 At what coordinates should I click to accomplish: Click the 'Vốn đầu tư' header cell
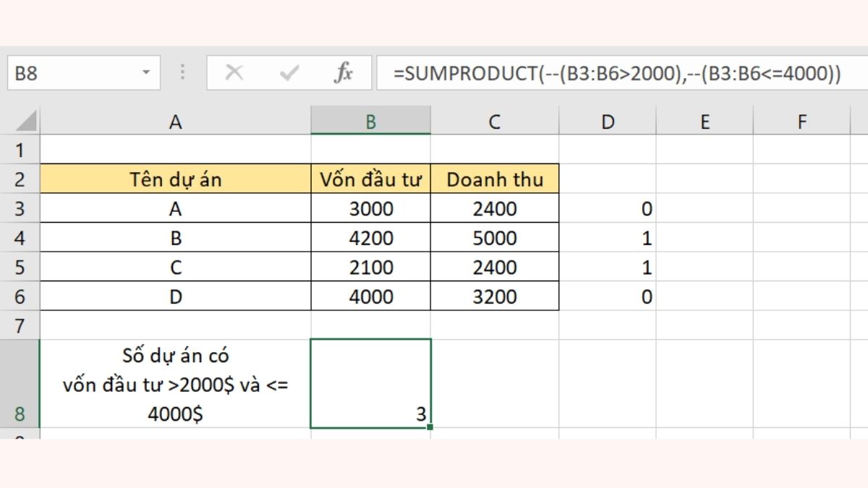[370, 179]
